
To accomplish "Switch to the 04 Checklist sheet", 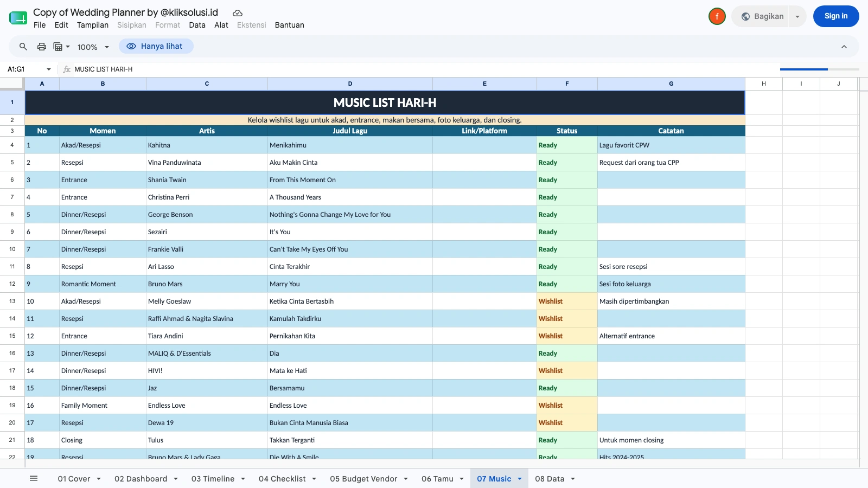I will tap(282, 479).
